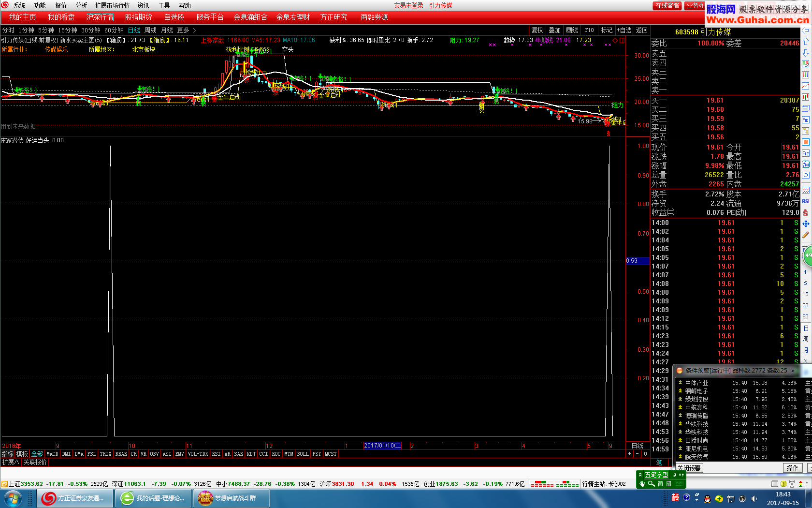The image size is (812, 508).
Task: Select the KDJ indicator tab
Action: pyautogui.click(x=251, y=454)
